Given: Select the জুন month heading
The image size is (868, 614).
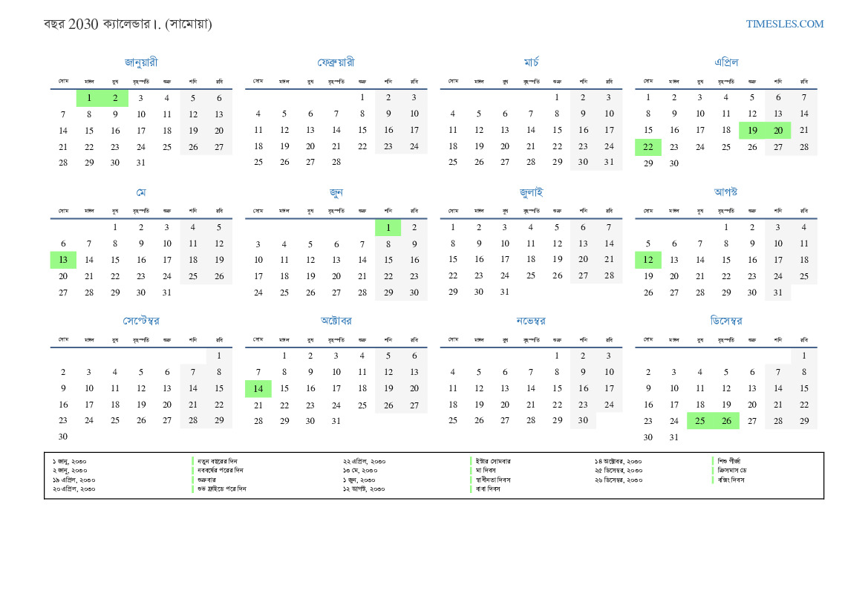Looking at the screenshot, I should [336, 192].
